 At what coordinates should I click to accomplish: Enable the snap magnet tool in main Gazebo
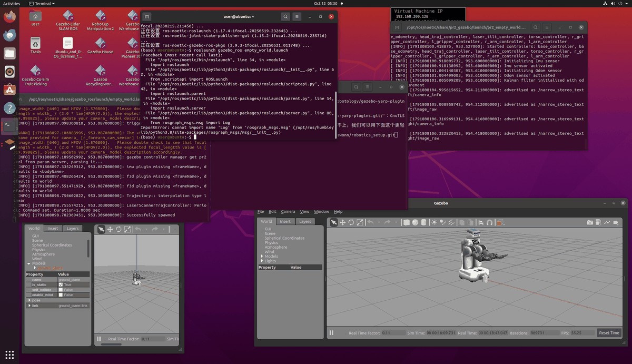click(x=490, y=222)
